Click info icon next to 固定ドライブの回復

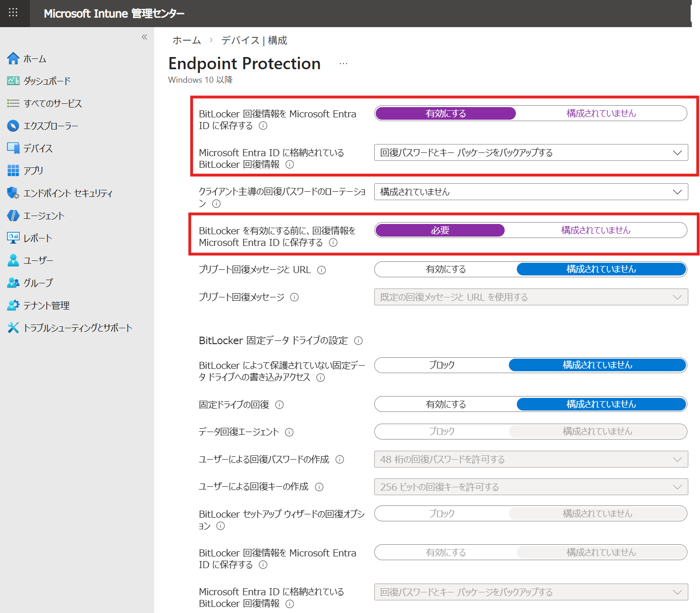point(279,405)
